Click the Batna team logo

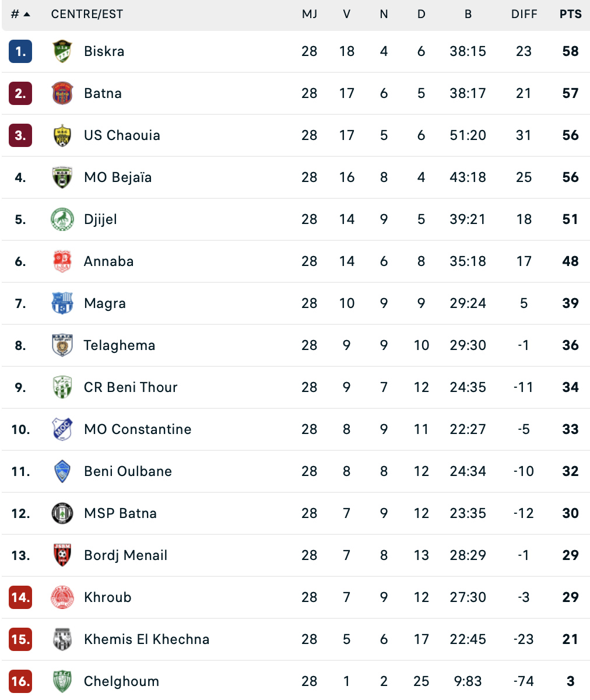[62, 93]
